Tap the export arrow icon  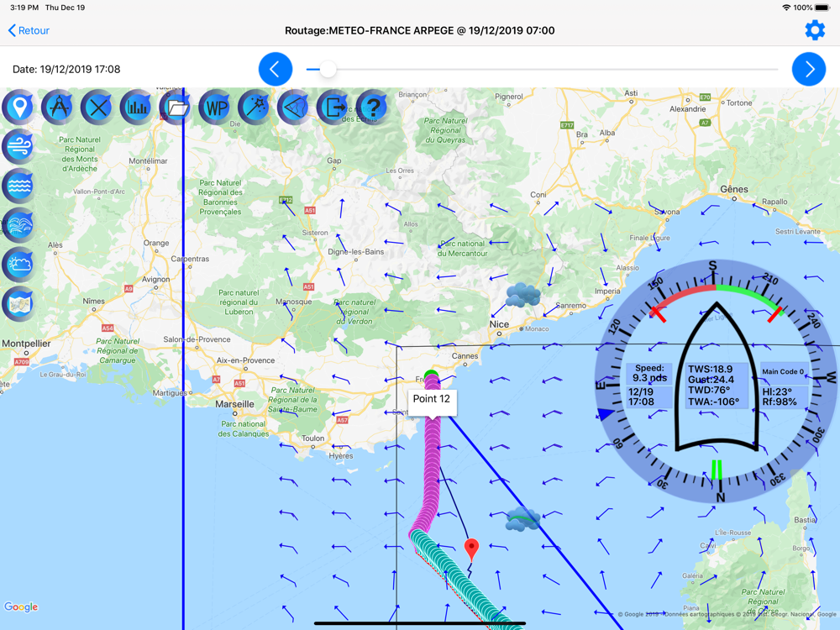[334, 108]
